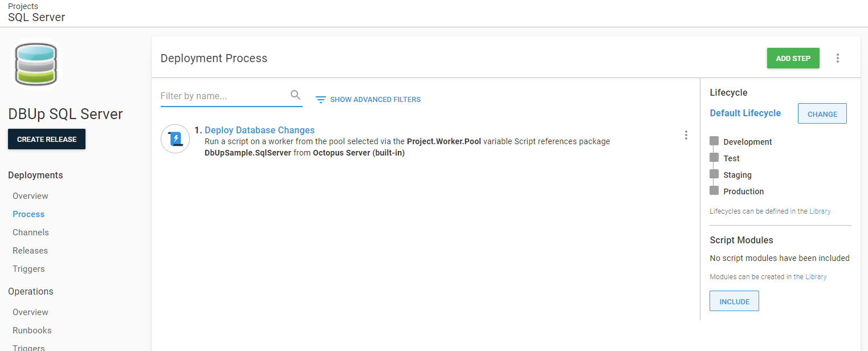Open the Default Lifecycle link
Image resolution: width=868 pixels, height=351 pixels.
745,113
